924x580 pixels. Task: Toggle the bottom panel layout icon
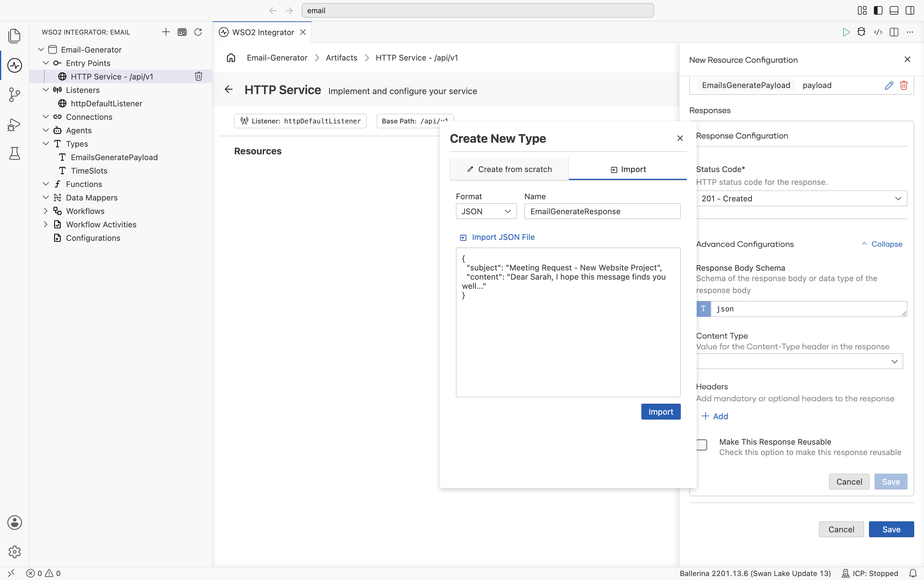(894, 10)
